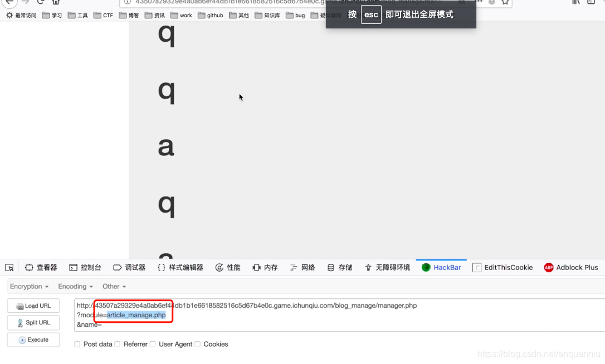
Task: Open the github bookmark folder
Action: point(210,16)
